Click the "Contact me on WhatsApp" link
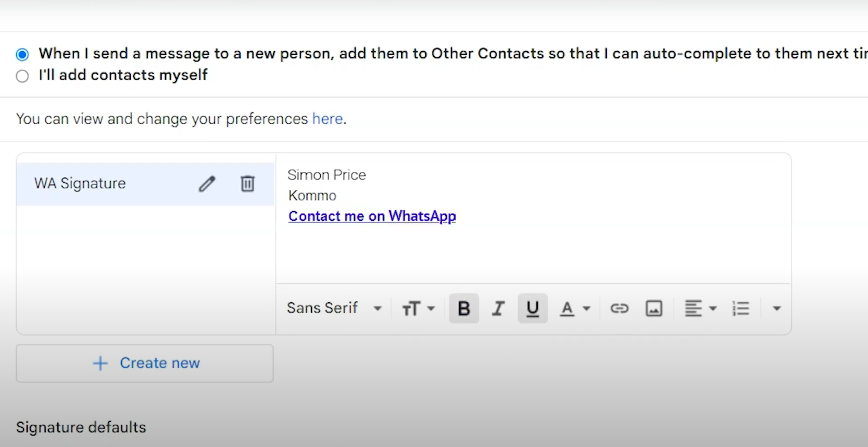This screenshot has height=447, width=868. coord(372,217)
